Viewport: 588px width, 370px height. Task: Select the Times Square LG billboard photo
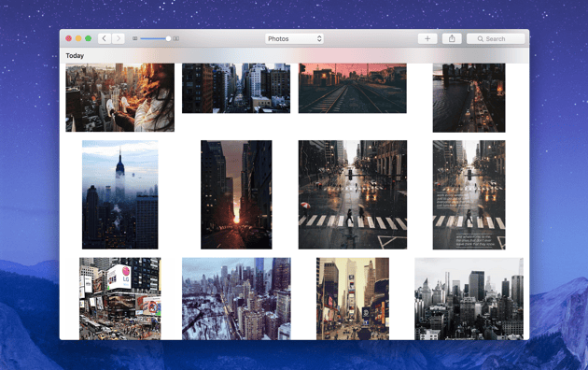pos(120,299)
